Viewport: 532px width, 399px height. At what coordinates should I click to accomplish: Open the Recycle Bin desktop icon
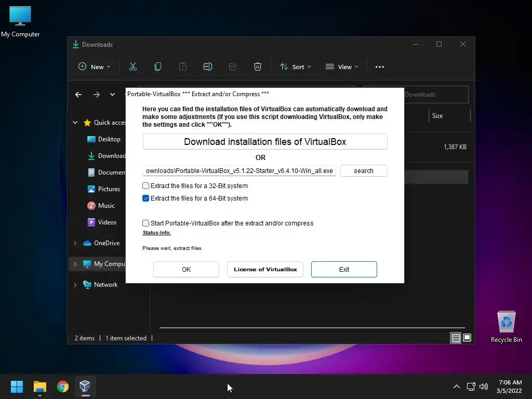(x=506, y=327)
